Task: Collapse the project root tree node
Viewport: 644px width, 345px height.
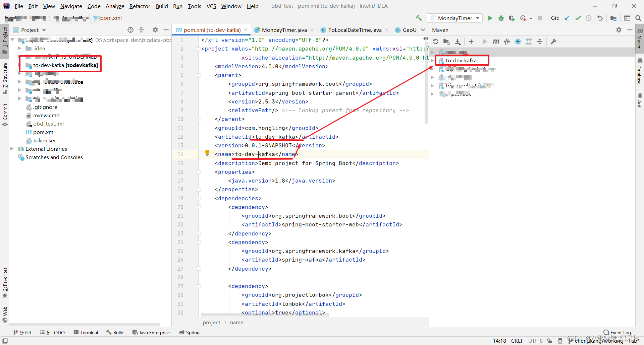Action: tap(12, 40)
